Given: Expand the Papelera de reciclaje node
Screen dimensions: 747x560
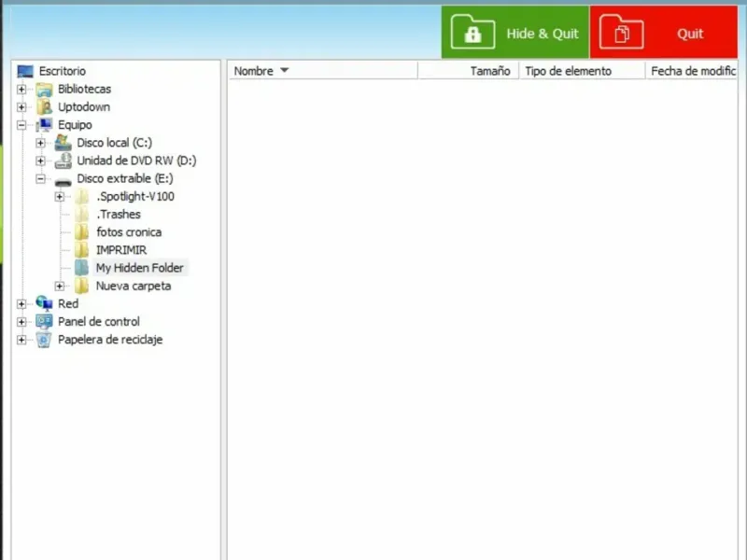Looking at the screenshot, I should [21, 340].
